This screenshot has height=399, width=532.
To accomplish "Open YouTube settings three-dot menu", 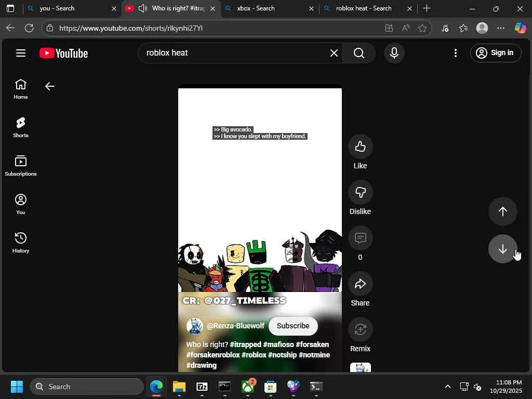I will click(455, 53).
